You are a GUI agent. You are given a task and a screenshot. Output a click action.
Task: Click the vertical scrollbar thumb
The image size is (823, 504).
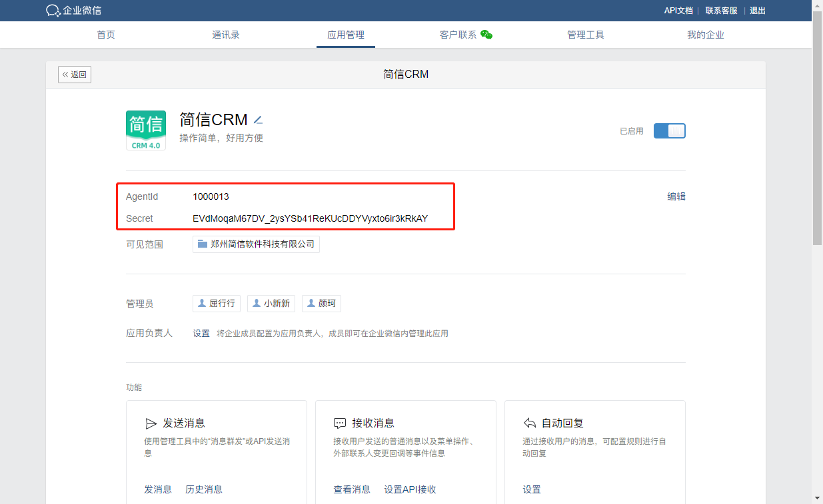point(818,128)
